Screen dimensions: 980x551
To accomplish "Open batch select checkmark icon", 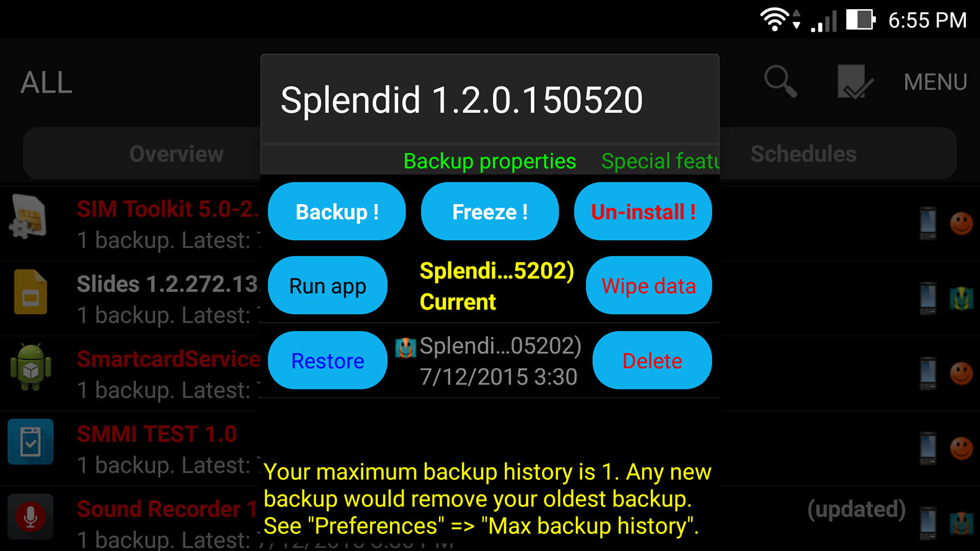I will tap(854, 82).
